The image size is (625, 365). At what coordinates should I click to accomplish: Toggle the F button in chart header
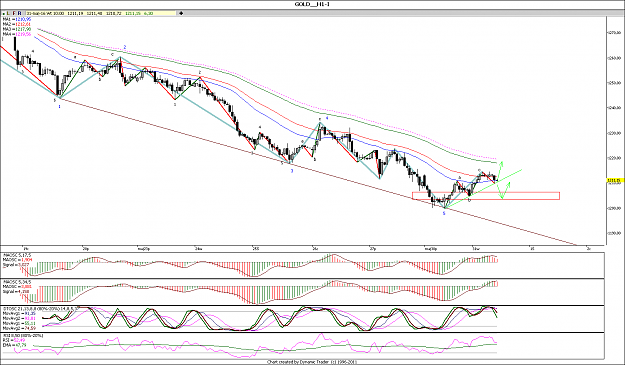14,13
